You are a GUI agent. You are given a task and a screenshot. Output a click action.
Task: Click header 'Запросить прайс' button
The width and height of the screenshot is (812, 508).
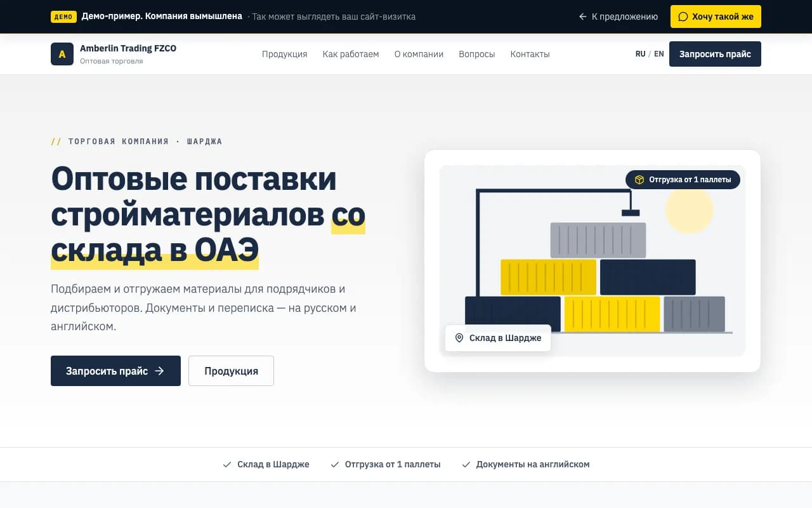point(715,54)
